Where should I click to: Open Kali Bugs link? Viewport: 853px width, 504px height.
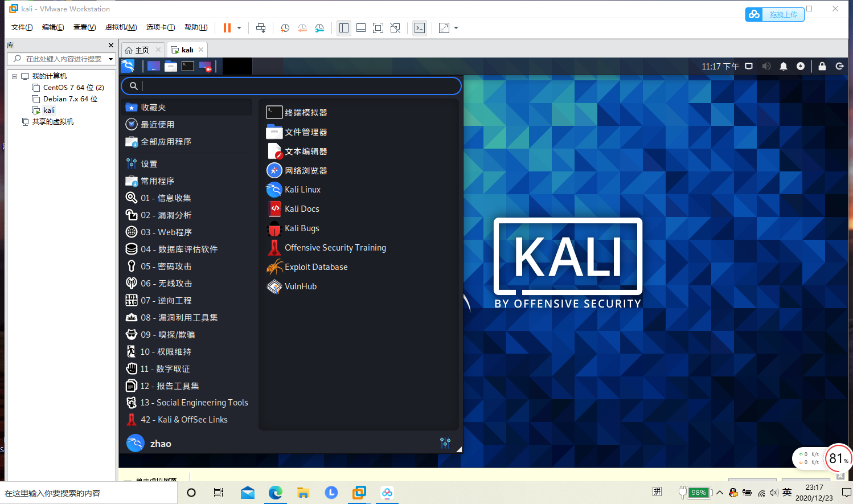[359, 228]
